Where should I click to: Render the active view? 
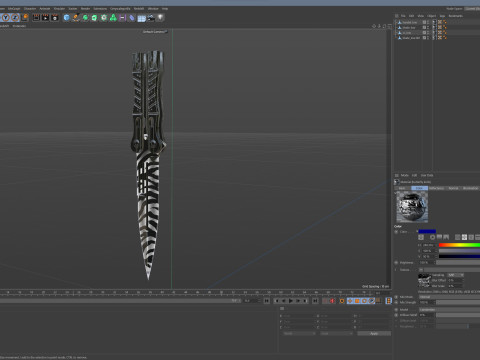[36, 18]
